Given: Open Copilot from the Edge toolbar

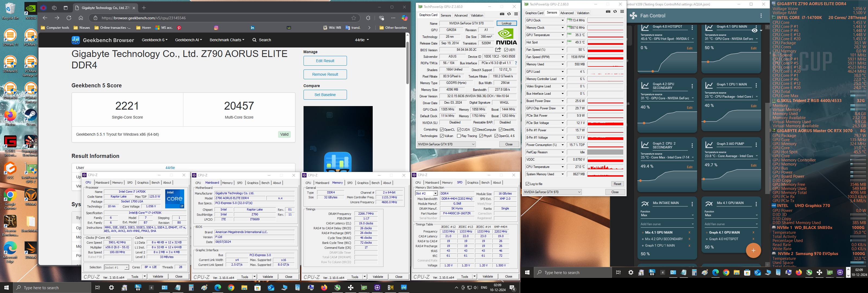Looking at the screenshot, I should pos(405,18).
